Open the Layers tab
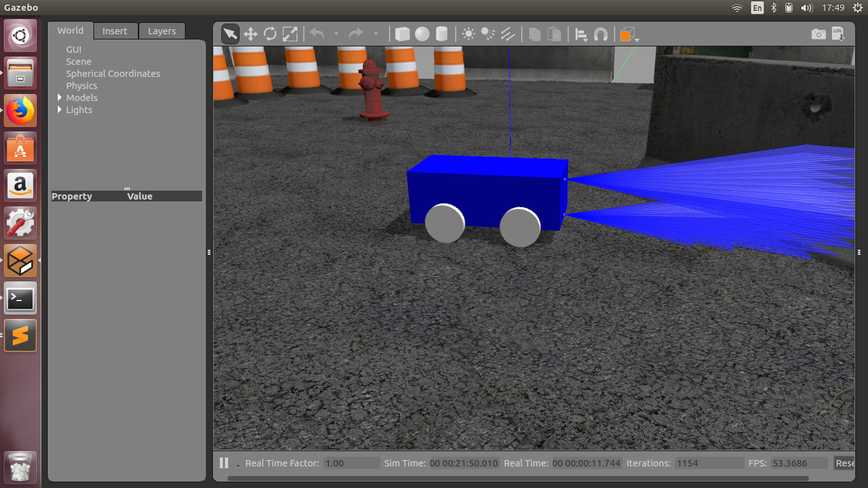868x488 pixels. [161, 30]
